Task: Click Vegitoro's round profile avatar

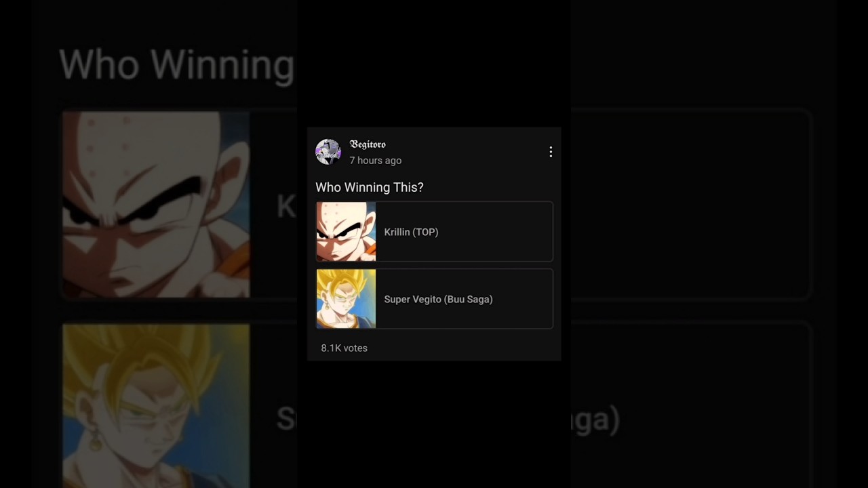Action: (x=328, y=152)
